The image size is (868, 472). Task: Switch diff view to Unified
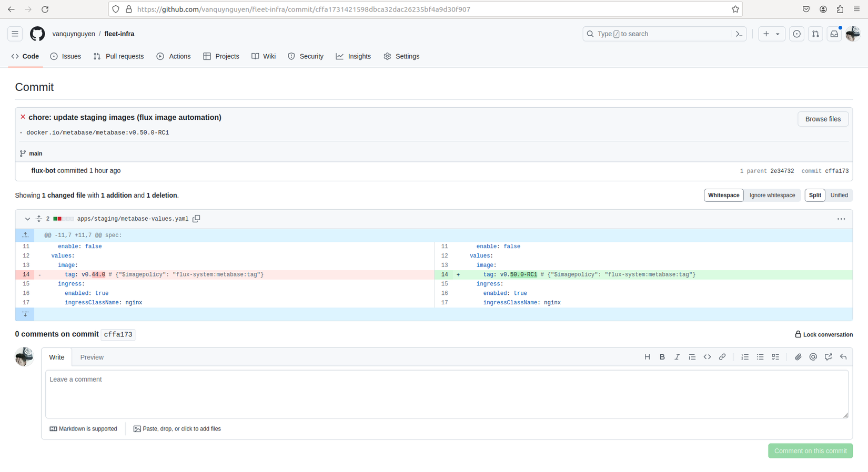[839, 196]
